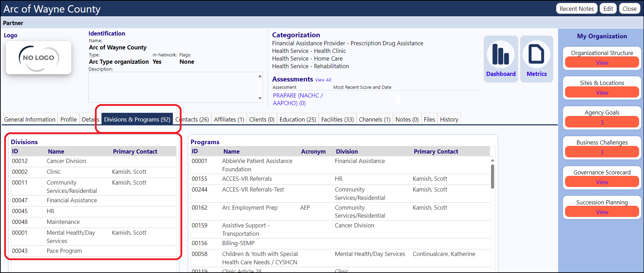The height and width of the screenshot is (273, 644).
Task: Switch to Facilities (33) tab
Action: 337,119
